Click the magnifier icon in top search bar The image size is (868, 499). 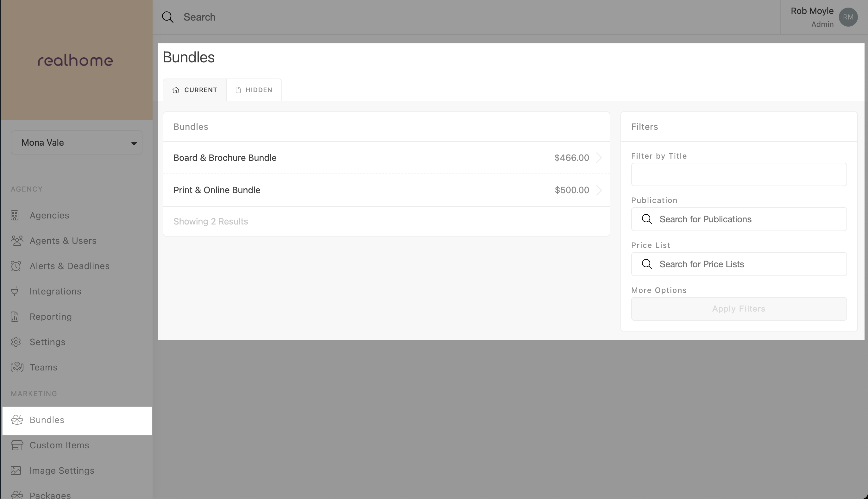pos(168,17)
